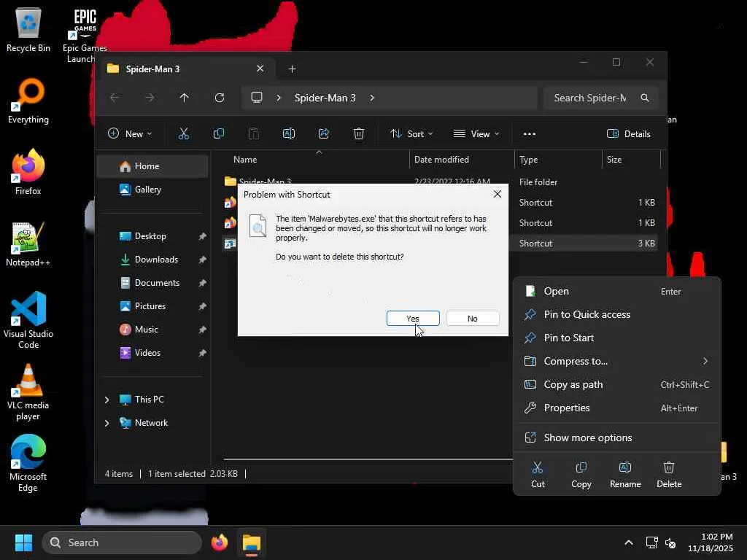Navigate forward in File Explorer
This screenshot has width=747, height=560.
(x=150, y=98)
